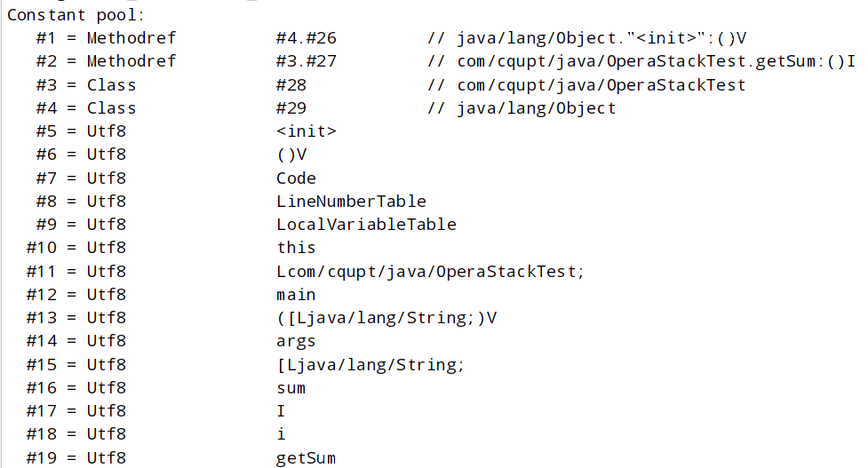
Task: Select the '([Ljava/lang/String;)V' descriptor
Action: click(386, 319)
